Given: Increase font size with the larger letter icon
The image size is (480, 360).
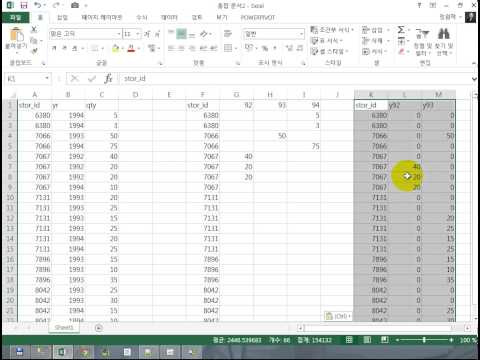Looking at the screenshot, I should click(x=147, y=34).
